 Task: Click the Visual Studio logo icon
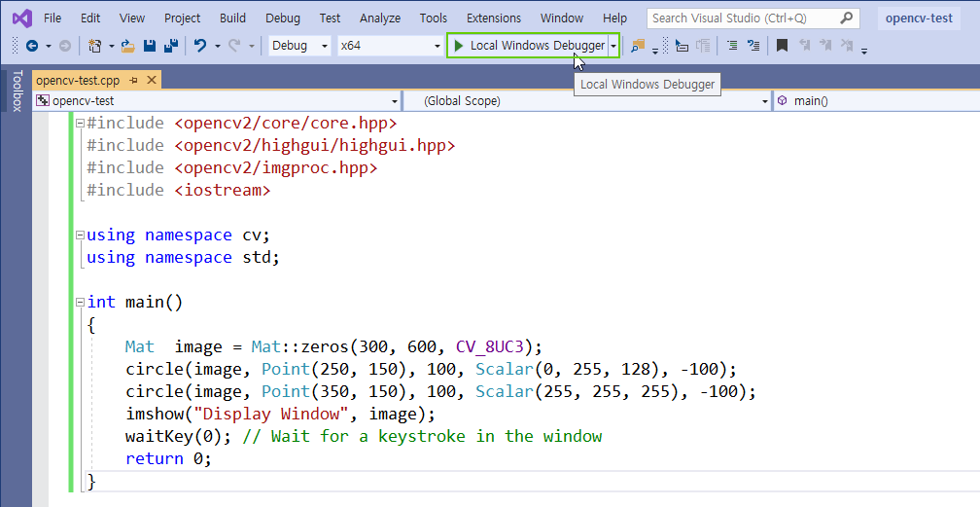coord(21,18)
